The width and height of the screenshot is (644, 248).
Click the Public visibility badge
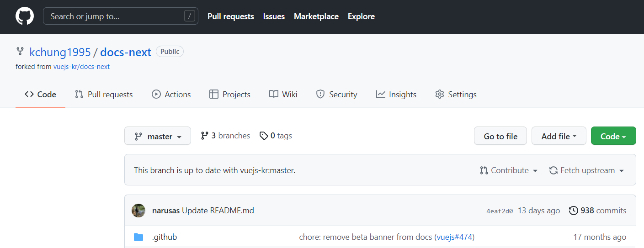click(x=170, y=52)
